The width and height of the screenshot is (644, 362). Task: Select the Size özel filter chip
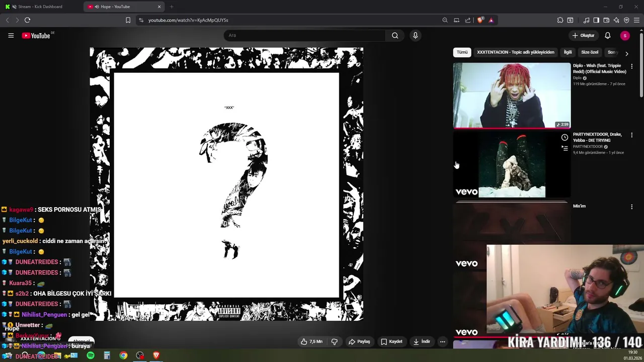tap(590, 52)
